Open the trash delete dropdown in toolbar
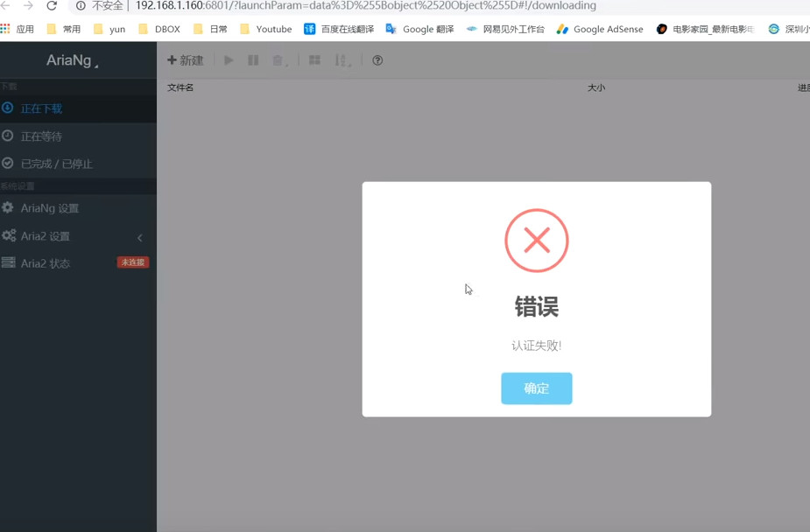Screen dimensions: 810x532 point(279,60)
